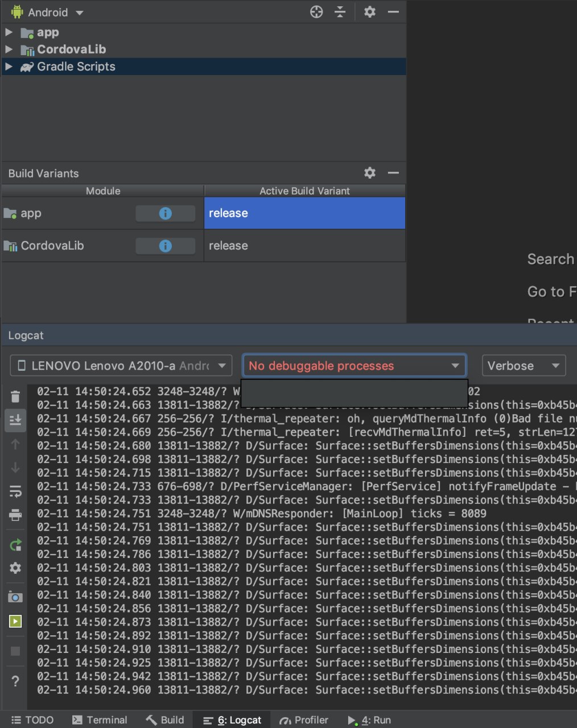Toggle soft-wrap in logcat

click(15, 491)
